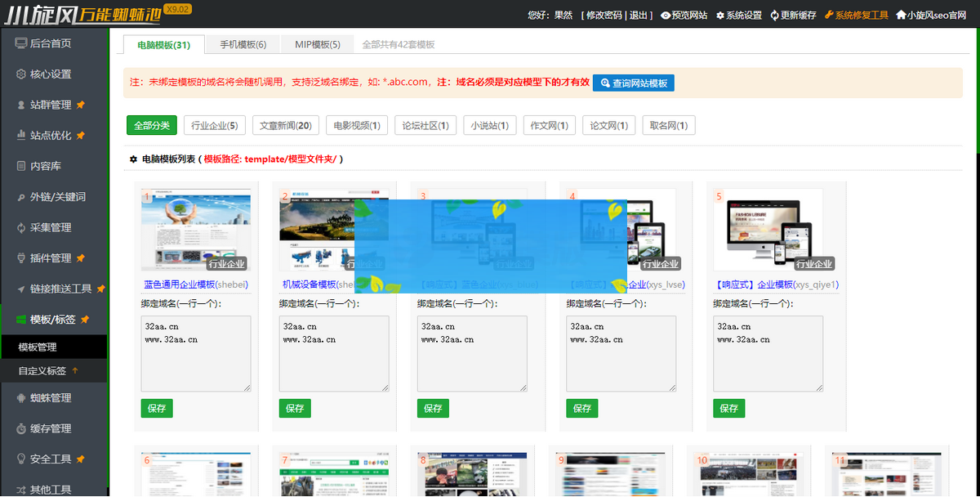This screenshot has width=980, height=497.
Task: Click the domain textarea under the first template
Action: 195,353
